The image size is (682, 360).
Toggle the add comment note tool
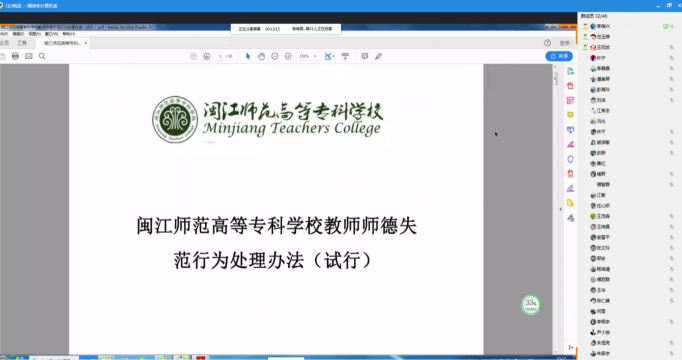click(365, 56)
